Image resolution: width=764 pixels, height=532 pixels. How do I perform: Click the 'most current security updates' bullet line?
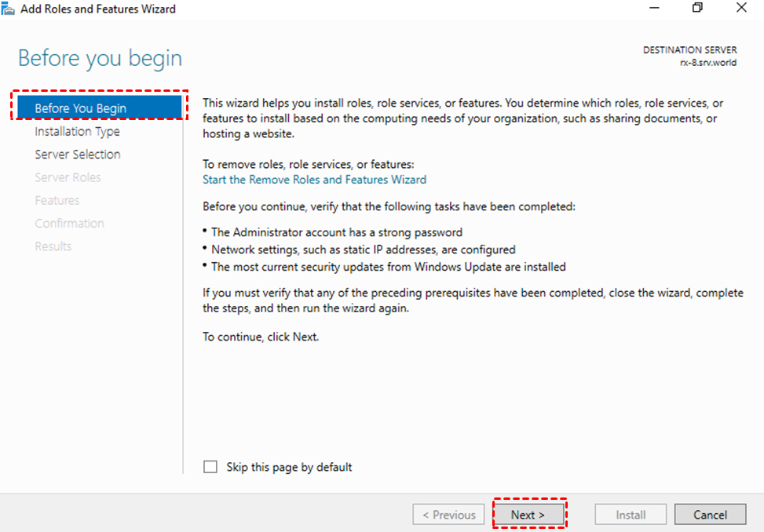[389, 267]
